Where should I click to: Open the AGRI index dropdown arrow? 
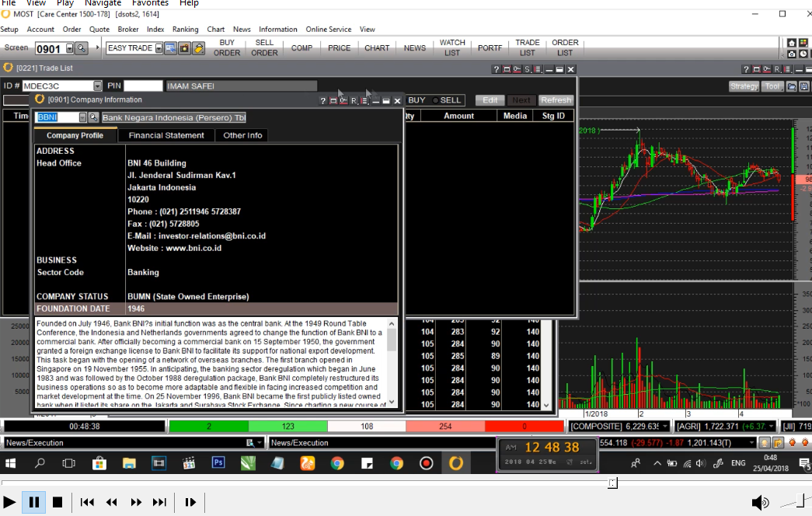click(x=771, y=427)
